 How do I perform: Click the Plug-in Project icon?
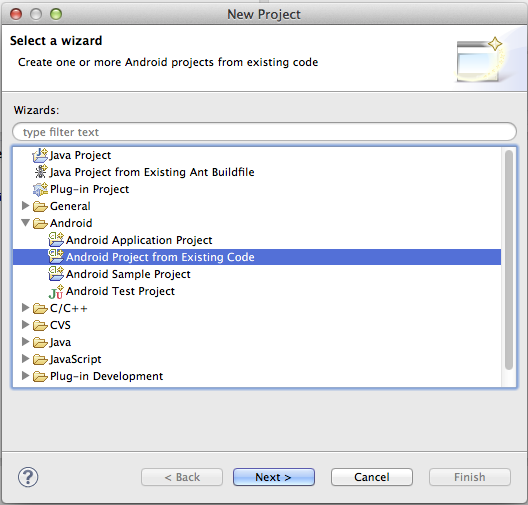point(40,189)
